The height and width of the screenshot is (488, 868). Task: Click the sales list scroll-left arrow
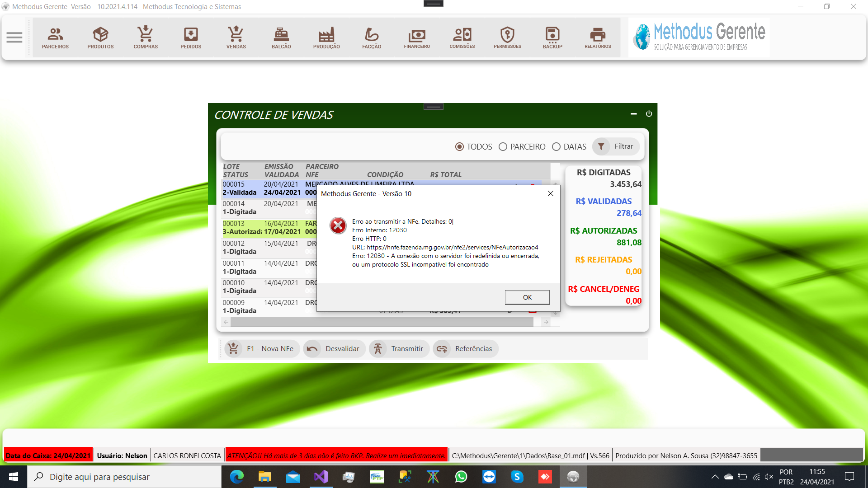click(226, 322)
